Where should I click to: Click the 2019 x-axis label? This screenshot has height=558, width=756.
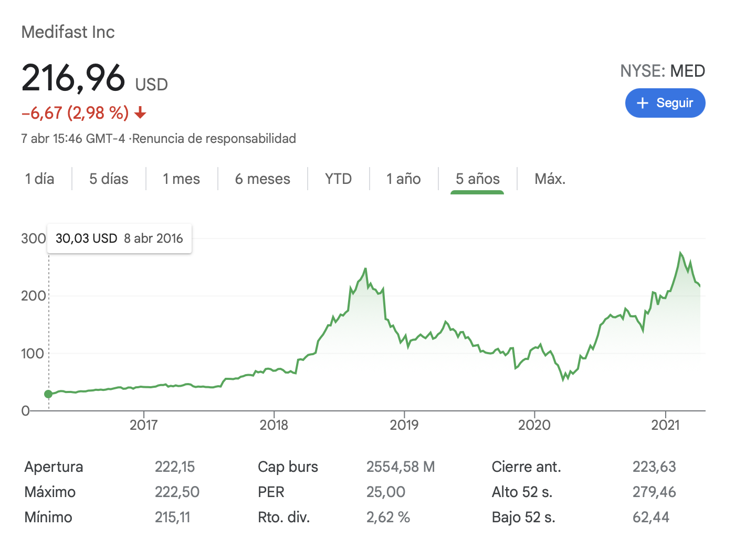404,425
